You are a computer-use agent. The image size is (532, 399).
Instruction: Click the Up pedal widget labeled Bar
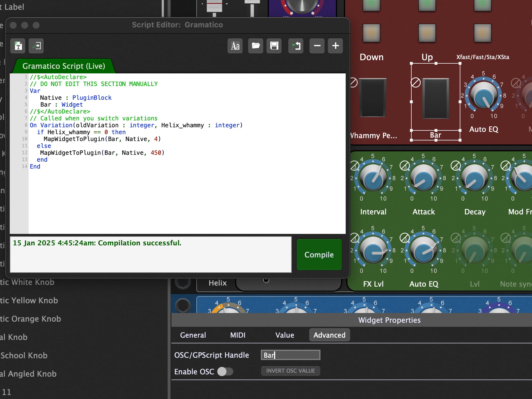pyautogui.click(x=436, y=98)
